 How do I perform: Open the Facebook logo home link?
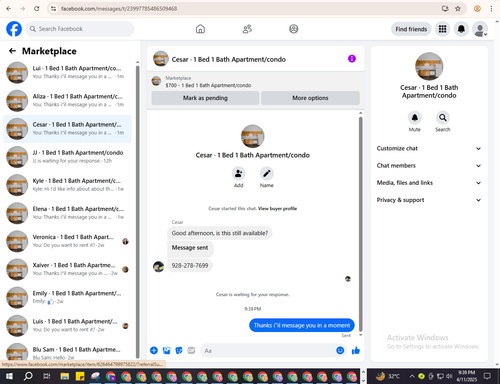pos(14,29)
